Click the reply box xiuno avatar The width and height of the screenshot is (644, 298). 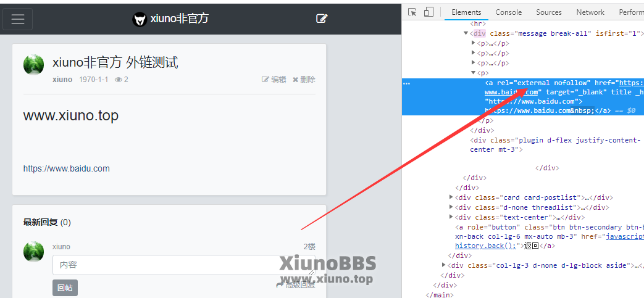[x=34, y=252]
